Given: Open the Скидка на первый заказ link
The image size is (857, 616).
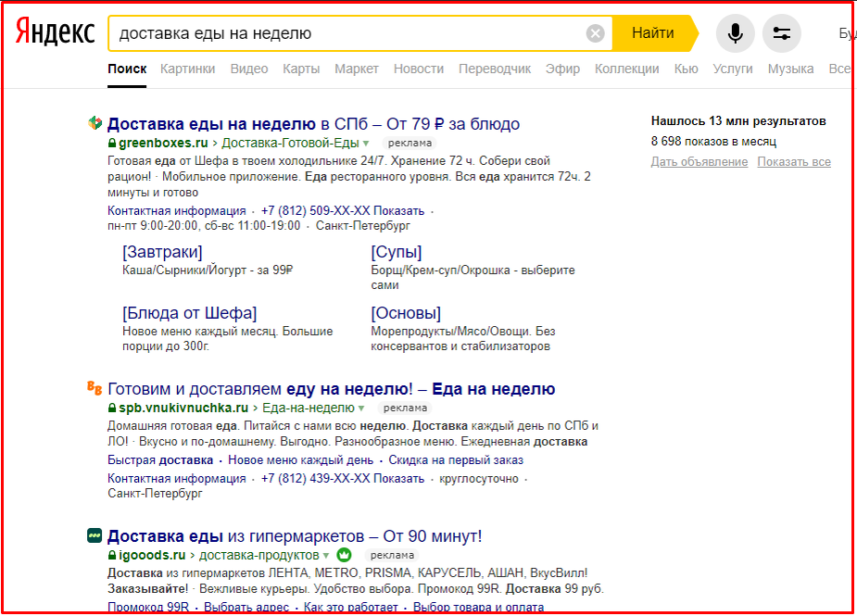Looking at the screenshot, I should (456, 460).
